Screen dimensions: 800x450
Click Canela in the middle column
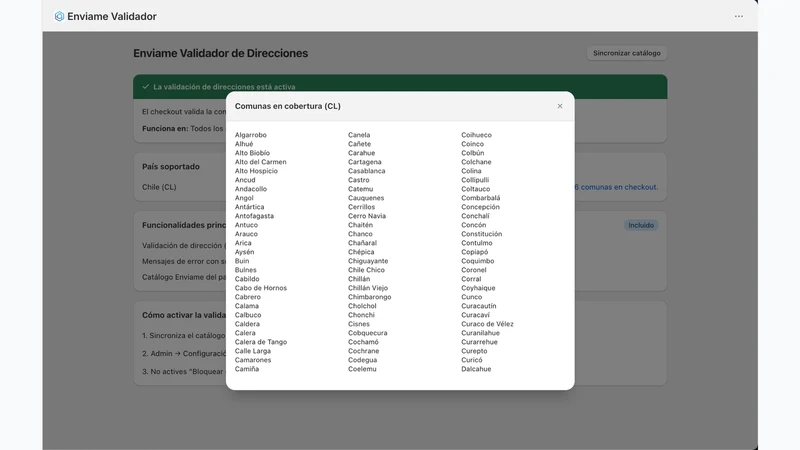click(x=359, y=135)
